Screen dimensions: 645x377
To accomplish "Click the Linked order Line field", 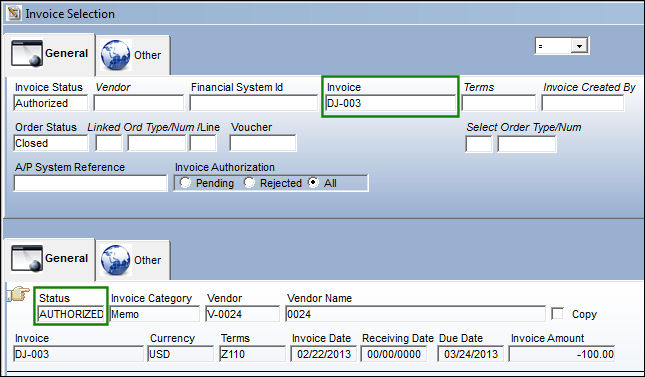I will point(203,143).
